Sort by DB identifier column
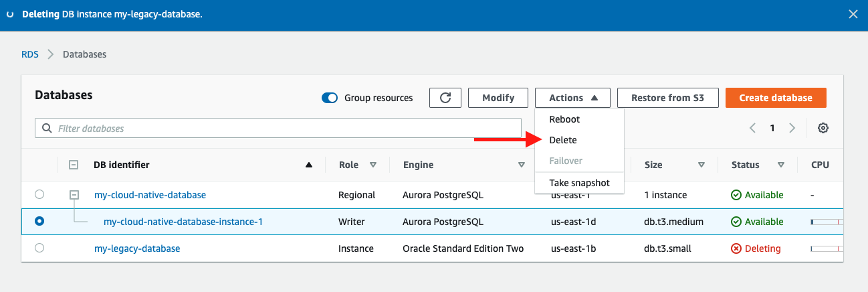 click(308, 165)
